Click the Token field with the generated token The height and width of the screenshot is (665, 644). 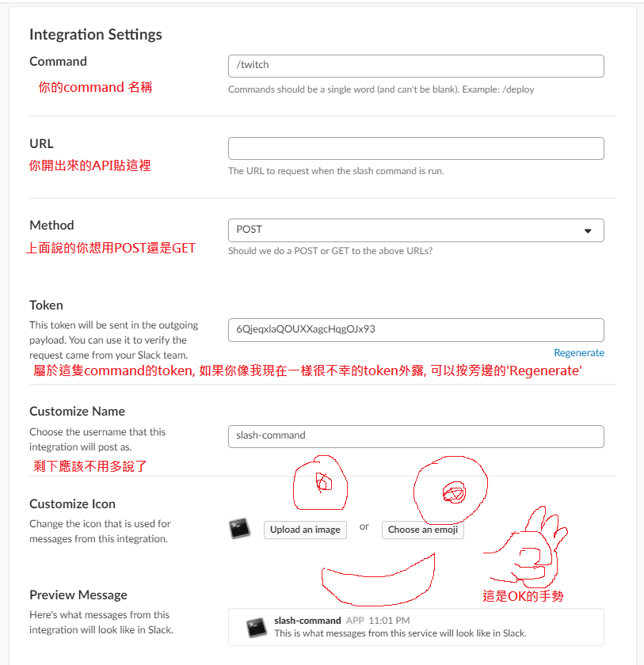click(x=416, y=330)
